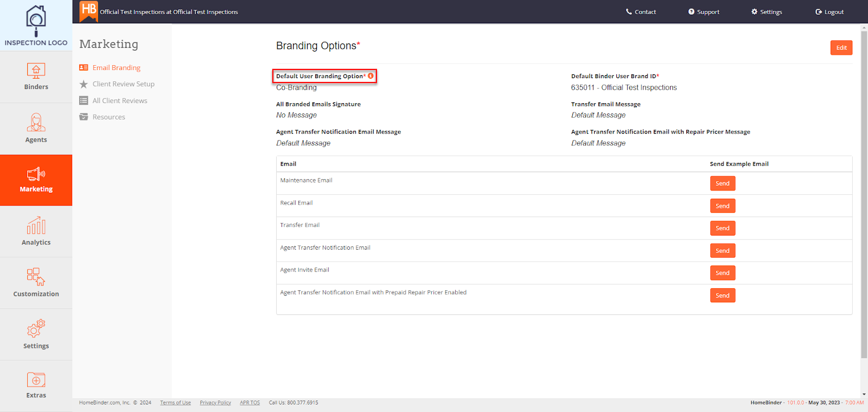The width and height of the screenshot is (868, 412).
Task: Click the Marketing panel title
Action: 108,44
